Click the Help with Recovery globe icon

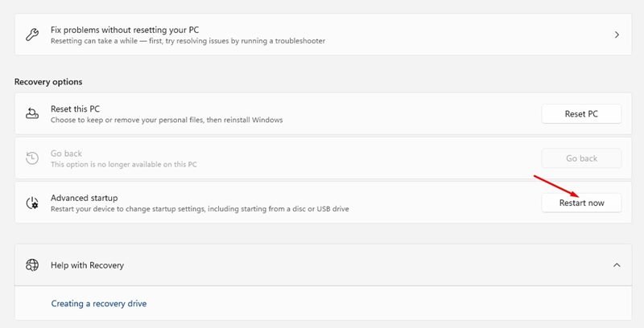click(32, 265)
